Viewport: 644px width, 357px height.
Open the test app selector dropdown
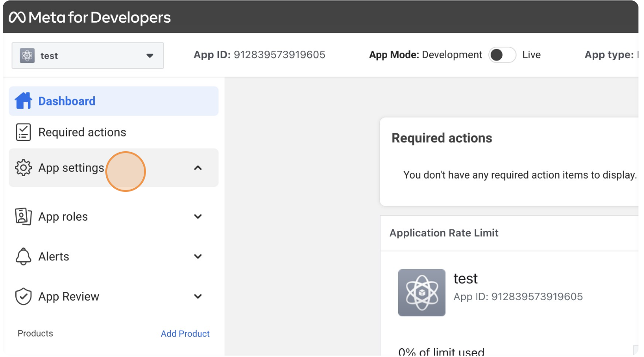coord(88,55)
